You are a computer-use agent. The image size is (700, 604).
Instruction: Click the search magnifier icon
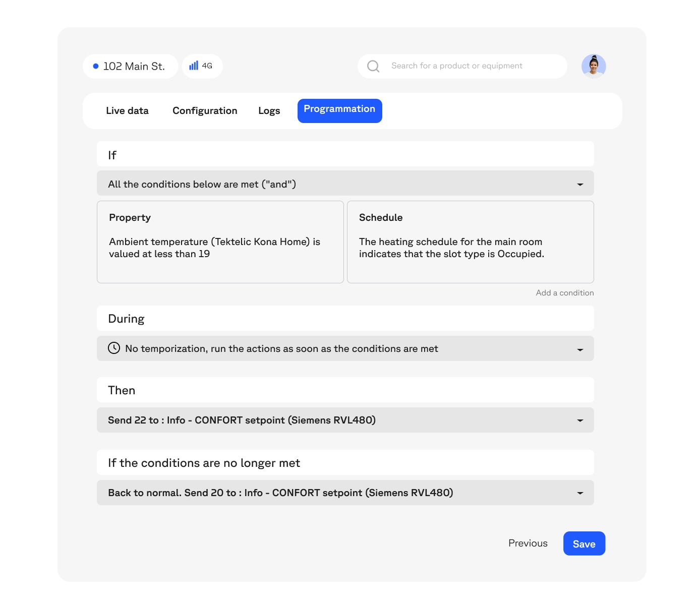tap(373, 66)
